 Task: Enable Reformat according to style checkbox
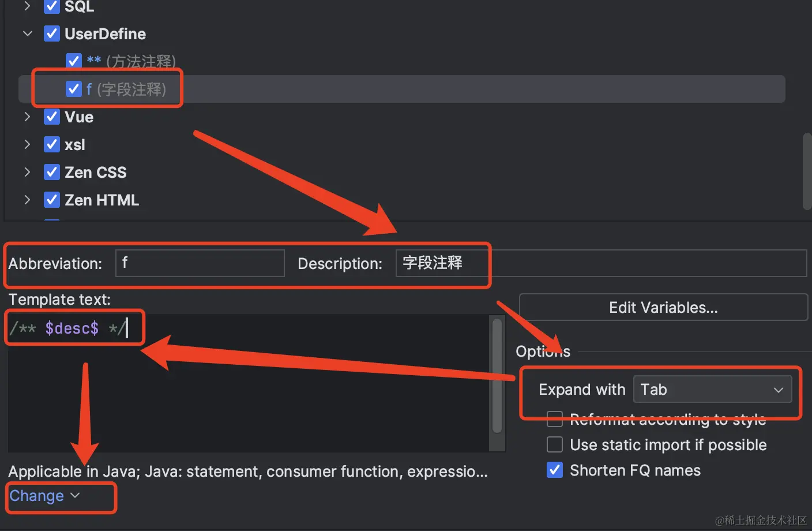(x=555, y=419)
